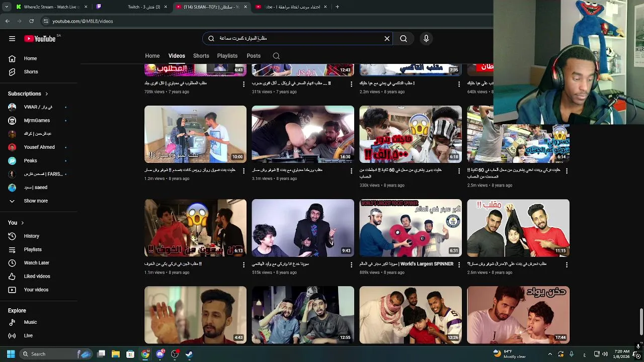Open Steam from the taskbar
The width and height of the screenshot is (644, 362).
(x=189, y=354)
